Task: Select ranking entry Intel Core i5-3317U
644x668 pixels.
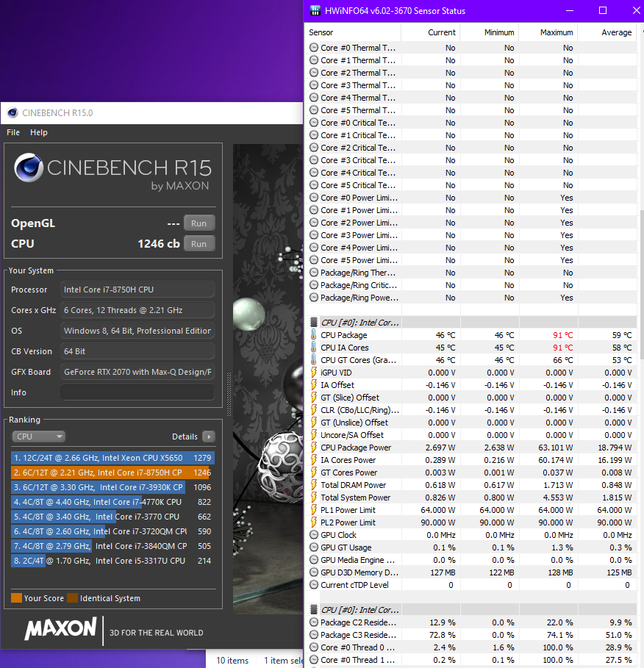Action: (112, 561)
